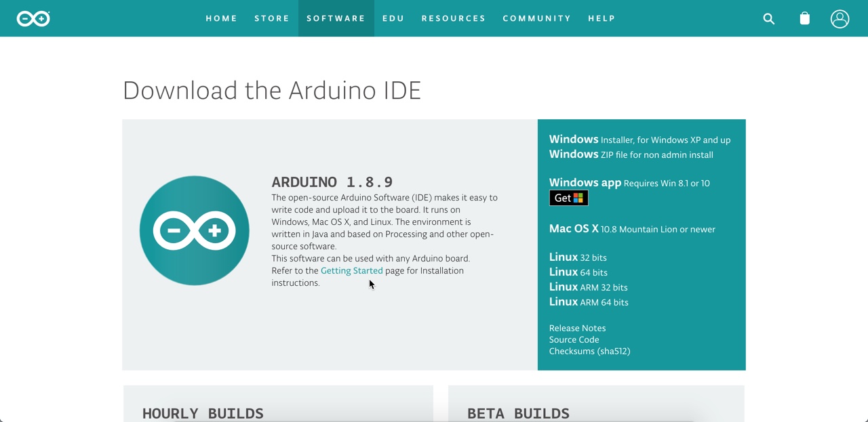
Task: Click the large Arduino IDE logo circle
Action: (195, 230)
